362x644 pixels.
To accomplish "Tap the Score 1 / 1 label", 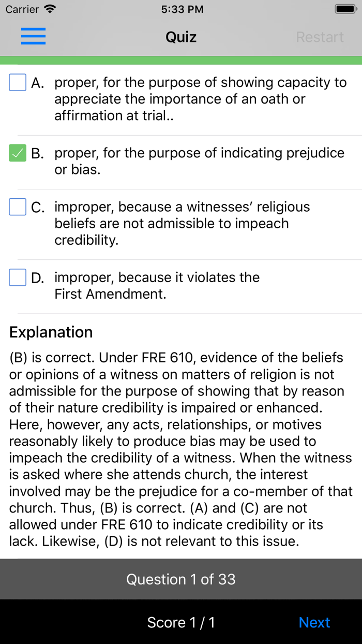I will (x=180, y=622).
